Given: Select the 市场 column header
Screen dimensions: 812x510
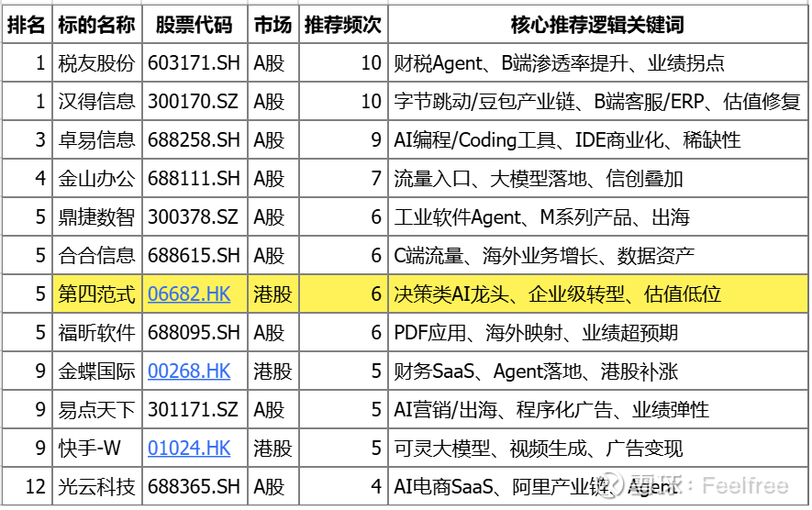Looking at the screenshot, I should 273,25.
